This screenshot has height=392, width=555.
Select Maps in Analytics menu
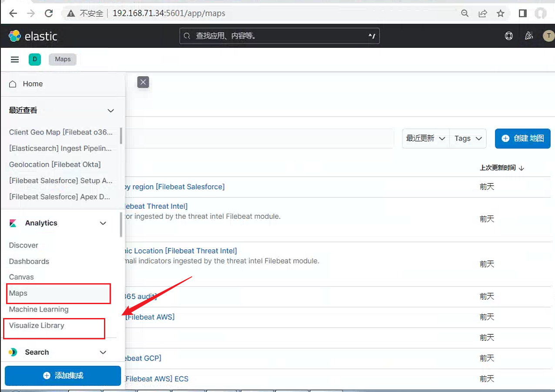click(18, 293)
